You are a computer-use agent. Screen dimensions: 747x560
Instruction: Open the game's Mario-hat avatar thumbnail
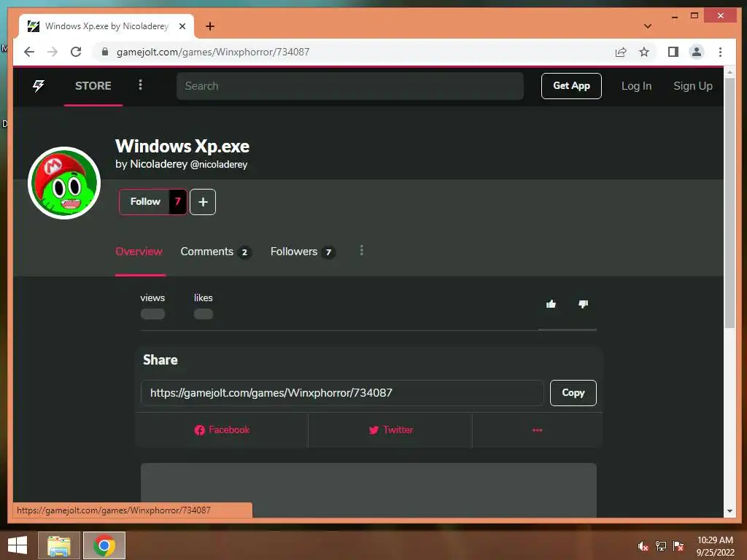coord(64,183)
